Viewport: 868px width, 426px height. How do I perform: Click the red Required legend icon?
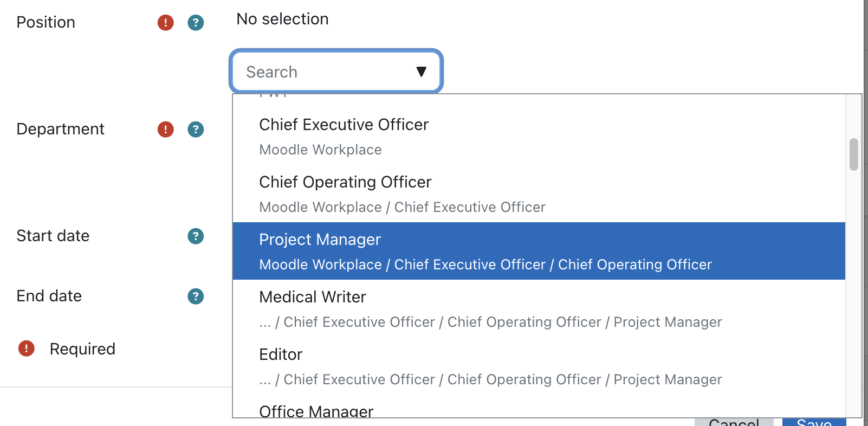[x=26, y=348]
